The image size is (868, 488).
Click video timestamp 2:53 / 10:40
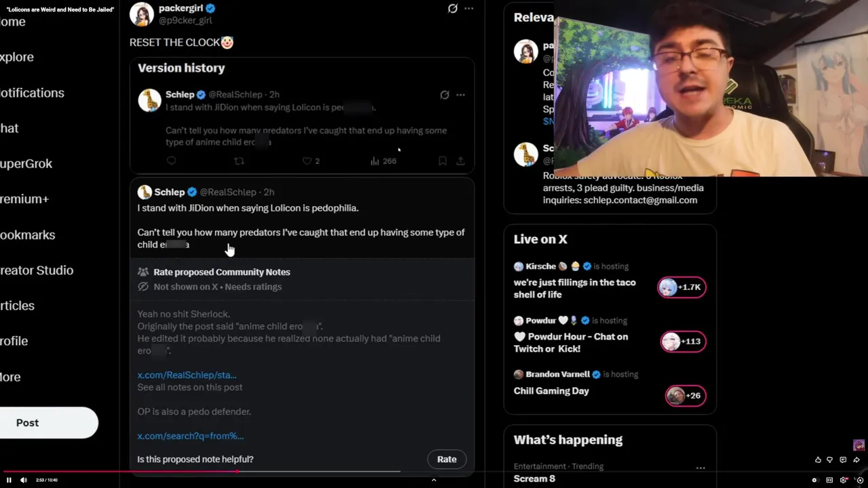pyautogui.click(x=47, y=480)
